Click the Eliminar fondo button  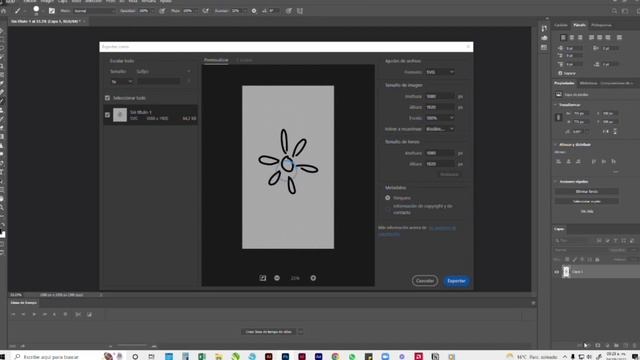[x=587, y=191]
